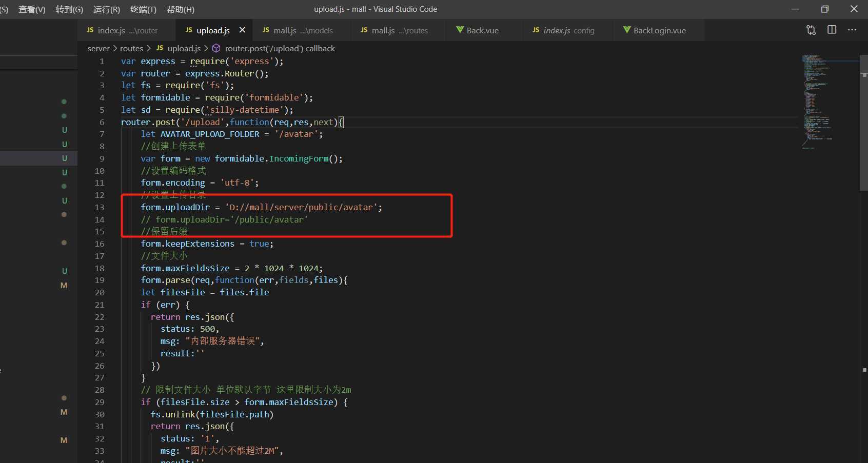This screenshot has width=868, height=463.
Task: Click 'fs.unlink(filesFile.path)' on line 30
Action: [x=212, y=414]
